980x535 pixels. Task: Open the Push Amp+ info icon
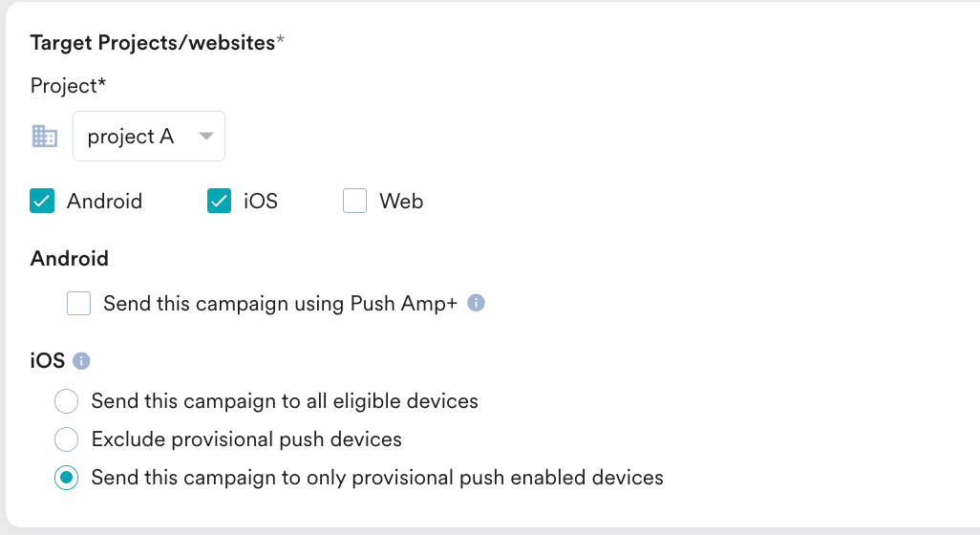(477, 303)
